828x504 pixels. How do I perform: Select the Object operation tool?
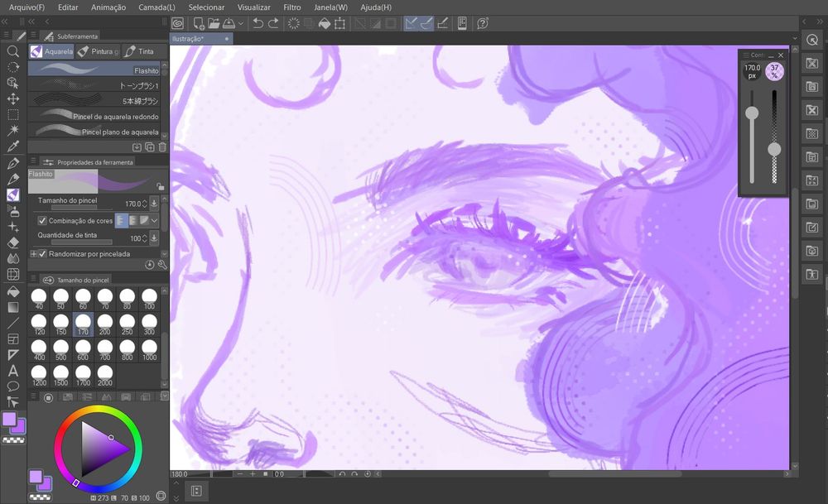click(x=13, y=83)
